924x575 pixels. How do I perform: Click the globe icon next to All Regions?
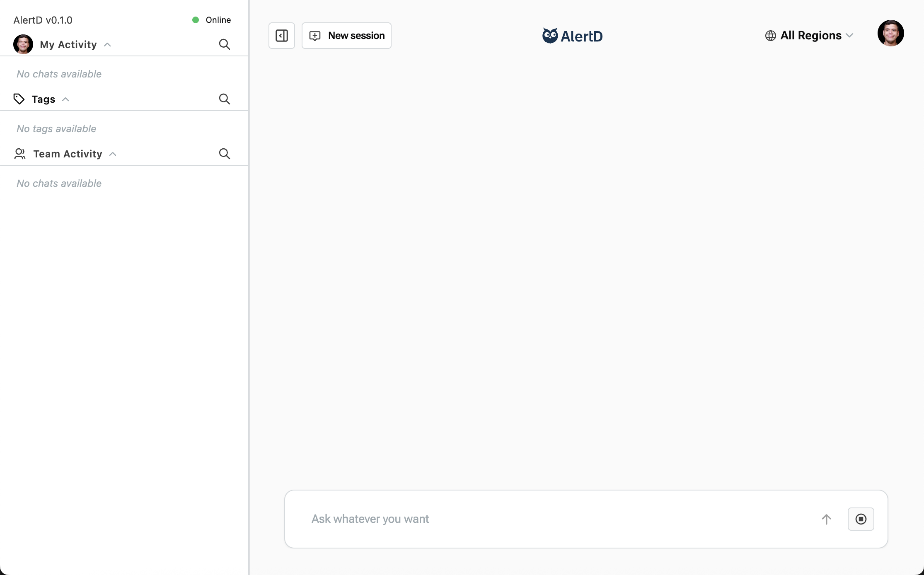point(770,35)
